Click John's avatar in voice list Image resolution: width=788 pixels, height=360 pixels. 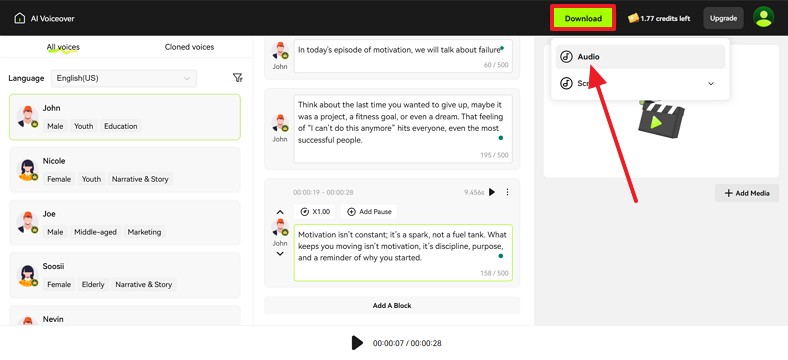(28, 117)
